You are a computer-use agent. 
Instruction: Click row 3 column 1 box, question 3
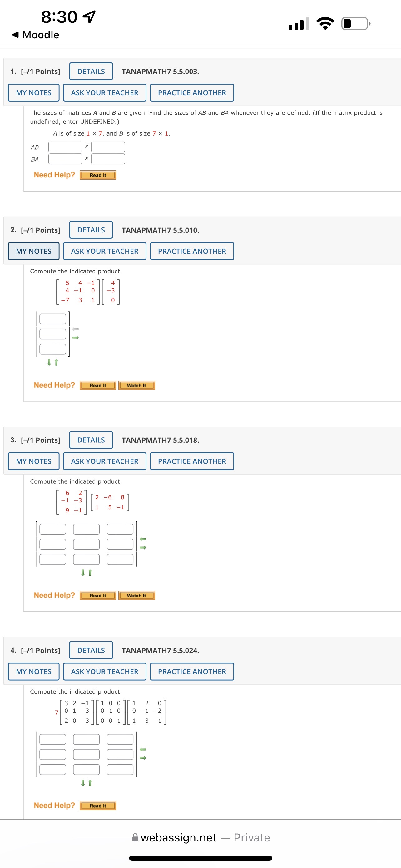click(x=52, y=559)
